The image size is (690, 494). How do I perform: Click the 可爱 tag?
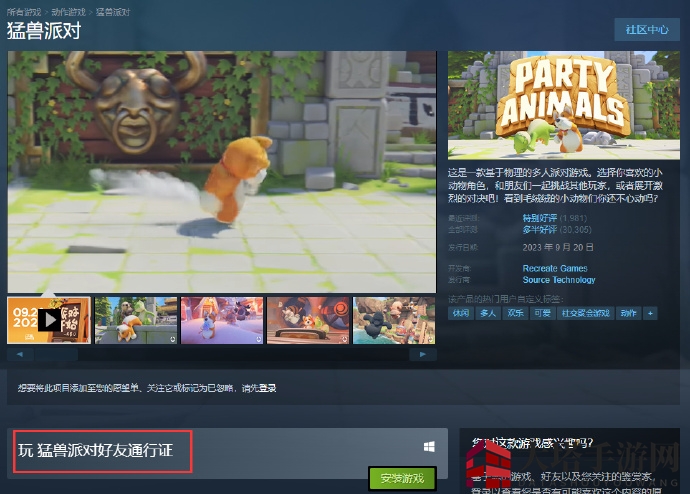coord(543,313)
